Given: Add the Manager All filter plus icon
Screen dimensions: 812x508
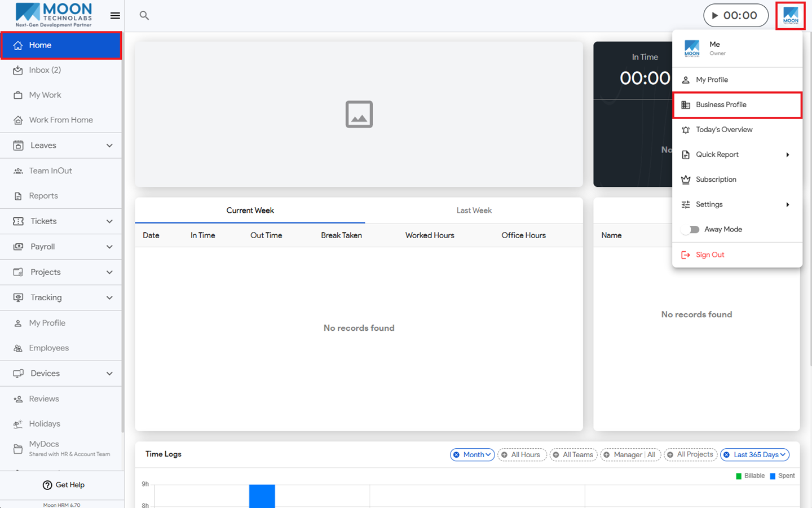Looking at the screenshot, I should pyautogui.click(x=607, y=455).
